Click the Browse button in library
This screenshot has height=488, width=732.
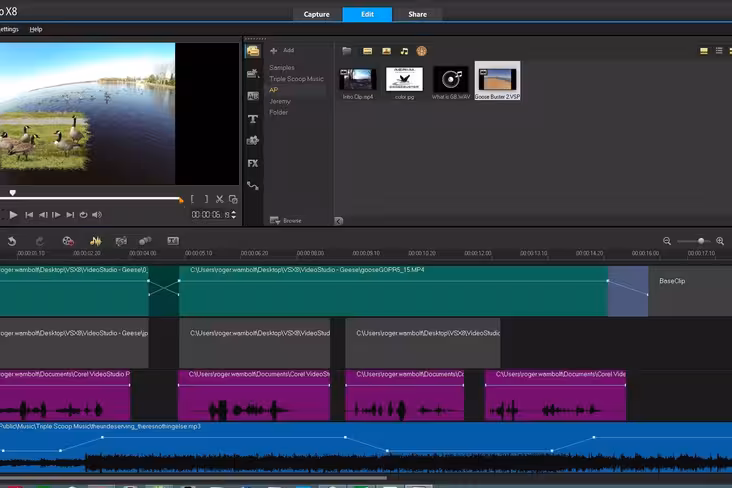coord(286,220)
